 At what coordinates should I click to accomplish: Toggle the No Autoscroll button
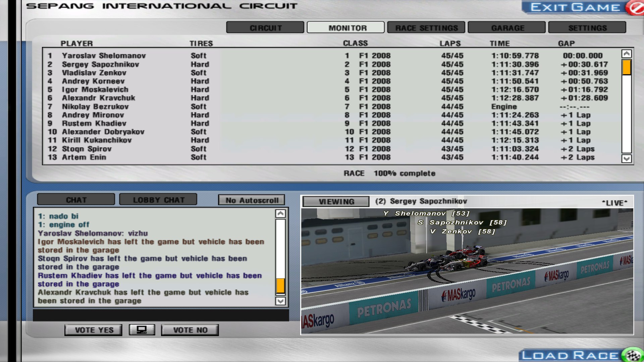[x=252, y=200]
